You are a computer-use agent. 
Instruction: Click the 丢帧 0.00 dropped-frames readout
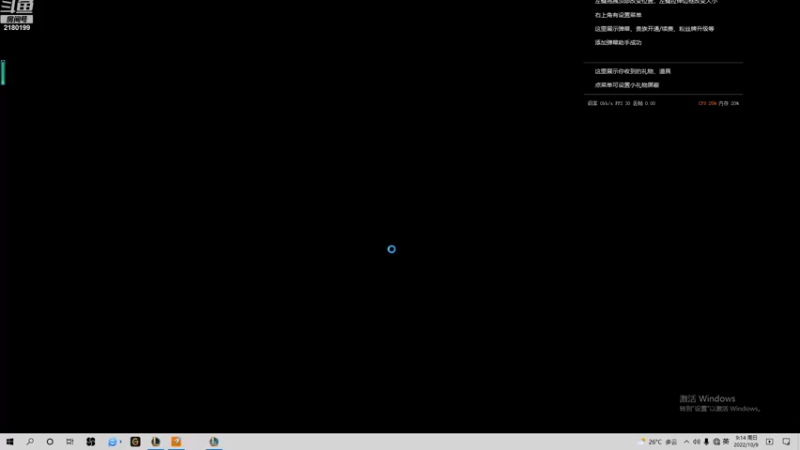pos(644,104)
